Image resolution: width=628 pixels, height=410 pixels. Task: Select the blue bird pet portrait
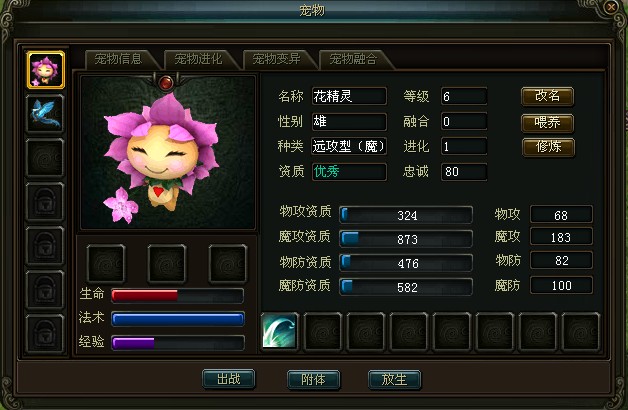[x=45, y=114]
